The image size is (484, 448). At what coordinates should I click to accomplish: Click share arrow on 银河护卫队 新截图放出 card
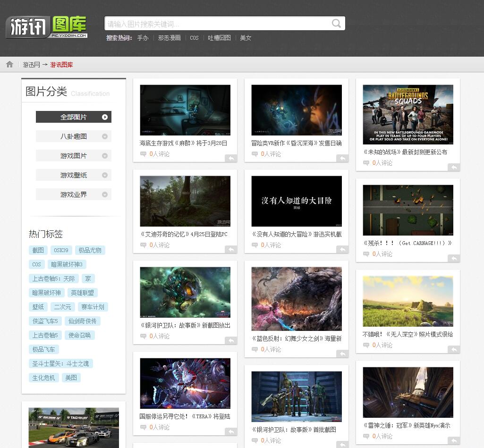(x=231, y=340)
